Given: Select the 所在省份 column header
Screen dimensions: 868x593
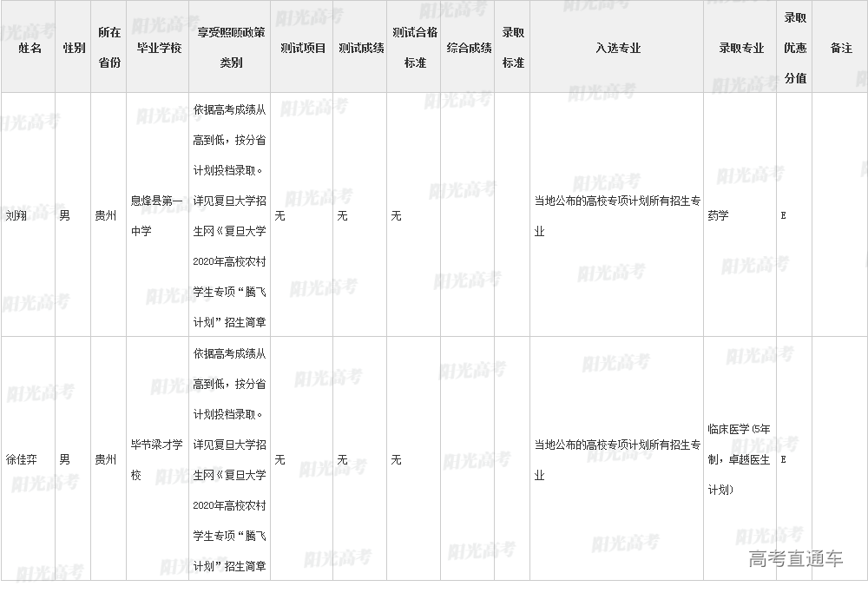Looking at the screenshot, I should [108, 48].
